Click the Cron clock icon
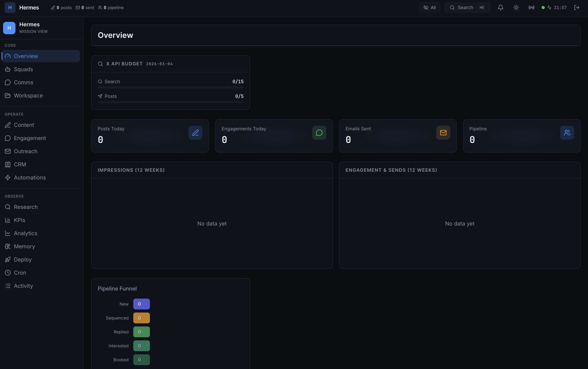Viewport: 588px width, 369px height. coord(8,273)
